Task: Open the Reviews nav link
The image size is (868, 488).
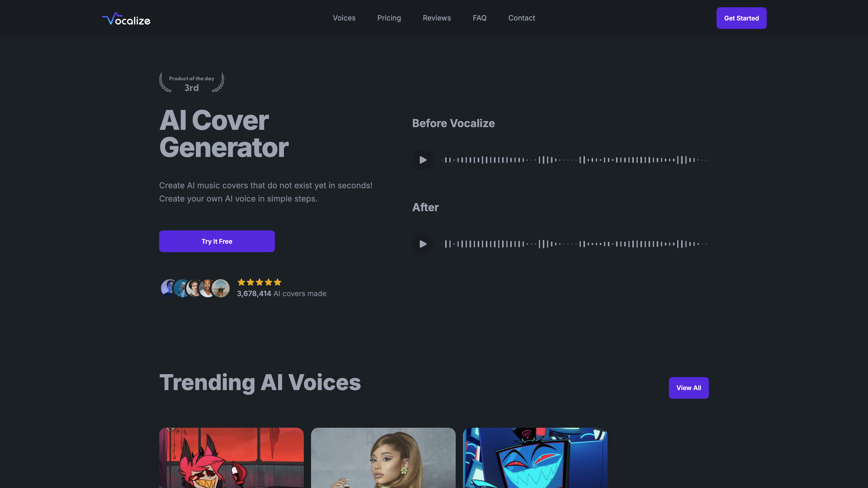Action: click(x=437, y=18)
